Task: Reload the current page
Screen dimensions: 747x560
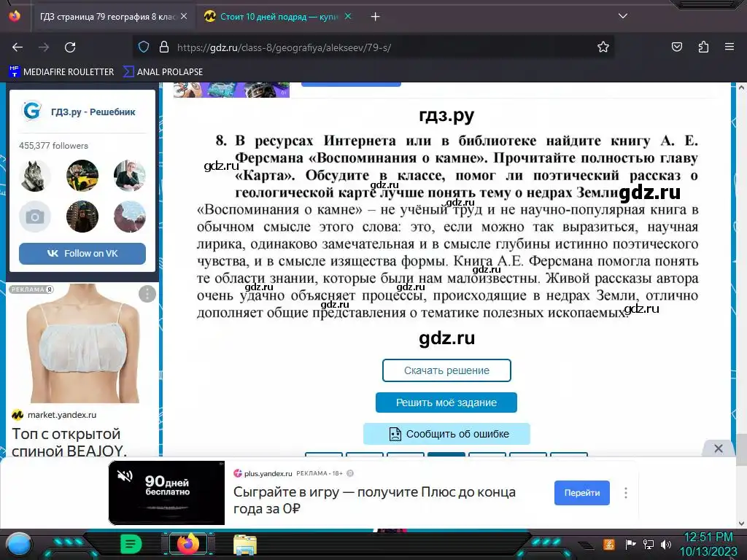Action: (70, 47)
